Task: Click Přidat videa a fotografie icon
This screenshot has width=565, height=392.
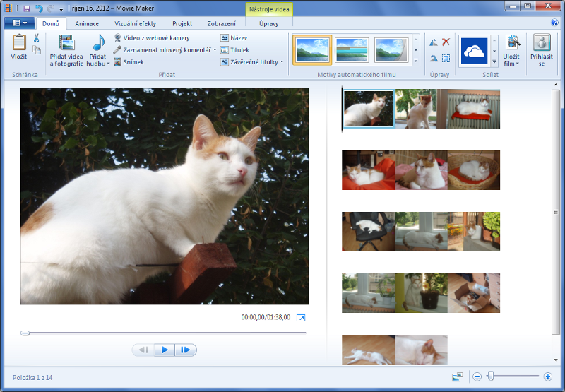Action: point(66,42)
